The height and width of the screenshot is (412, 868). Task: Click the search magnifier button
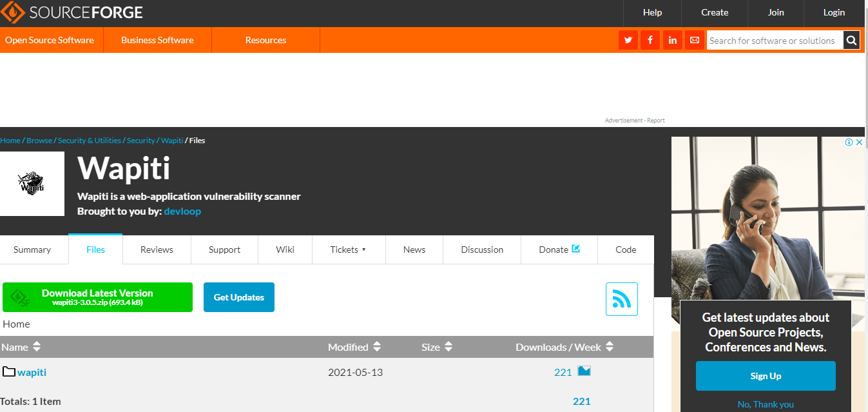852,40
